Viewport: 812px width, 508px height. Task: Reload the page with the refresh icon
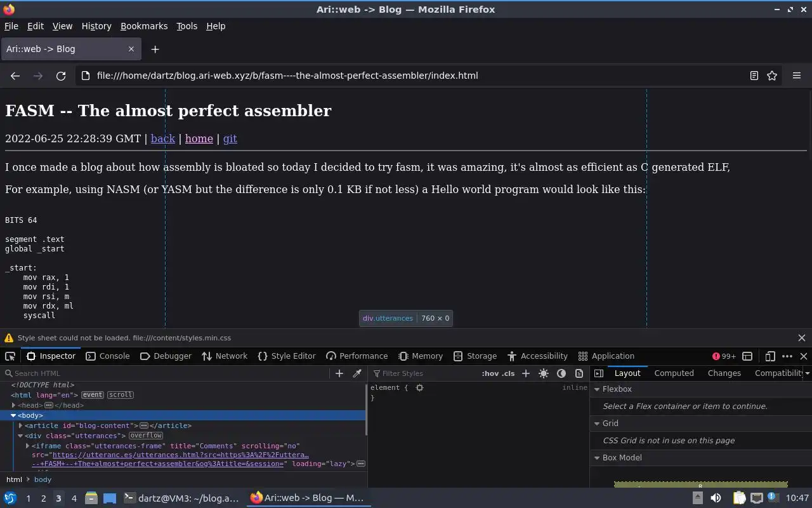coord(61,76)
